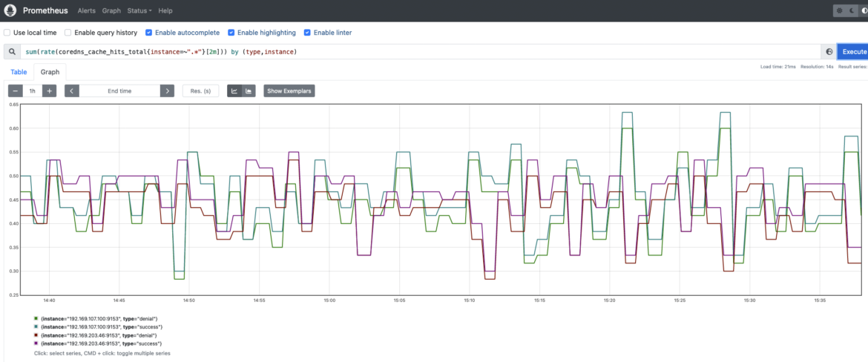Select the green 192.169.107.100 denial legend swatch
Image resolution: width=868 pixels, height=362 pixels.
point(36,319)
